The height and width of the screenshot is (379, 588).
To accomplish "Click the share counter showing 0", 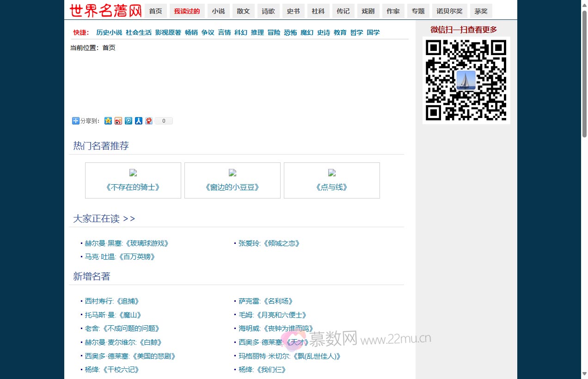I will (x=163, y=121).
